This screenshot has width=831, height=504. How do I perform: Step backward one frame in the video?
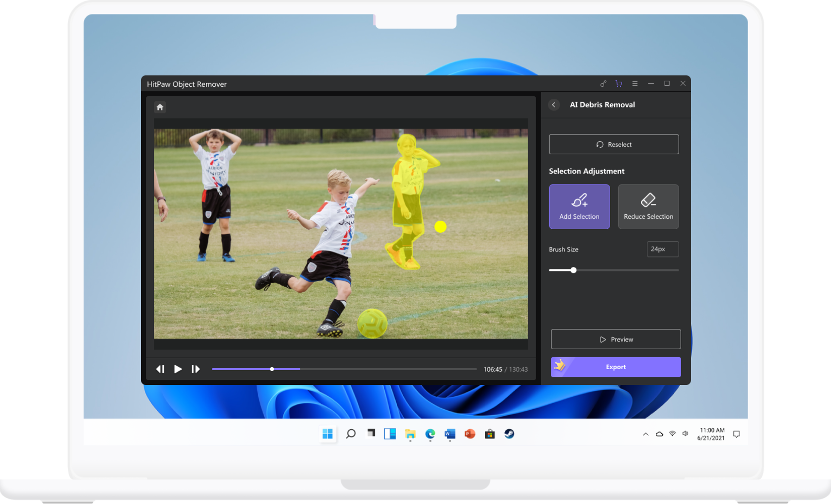pos(160,369)
